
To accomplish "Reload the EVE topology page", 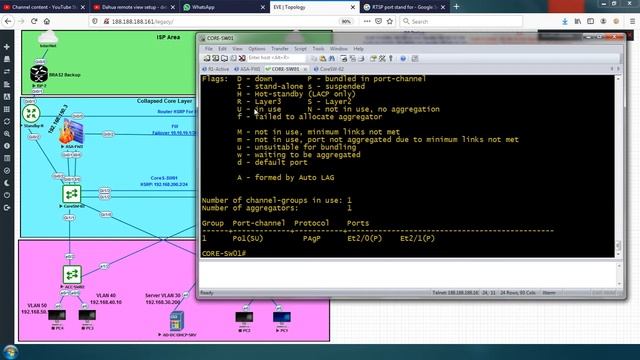I will pos(34,21).
